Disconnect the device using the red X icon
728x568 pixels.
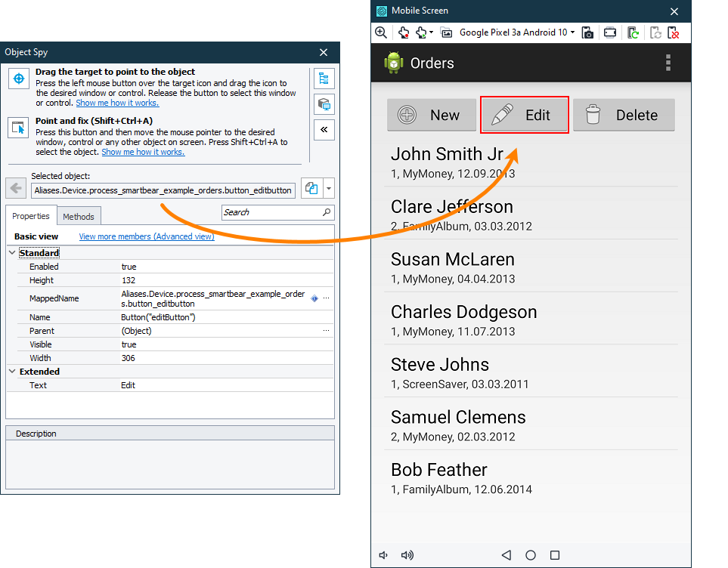click(x=674, y=32)
